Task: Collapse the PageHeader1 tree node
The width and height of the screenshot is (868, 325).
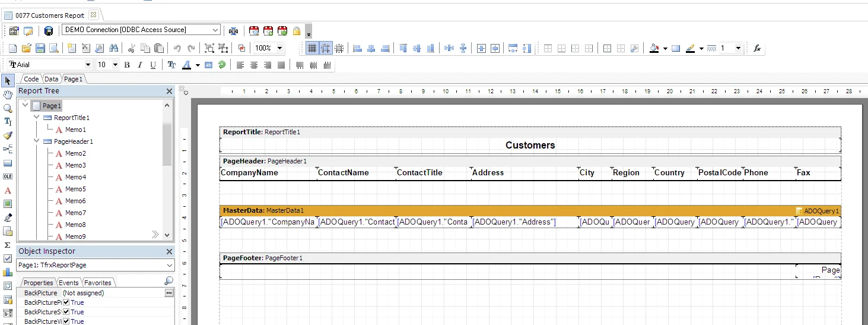Action: click(37, 141)
